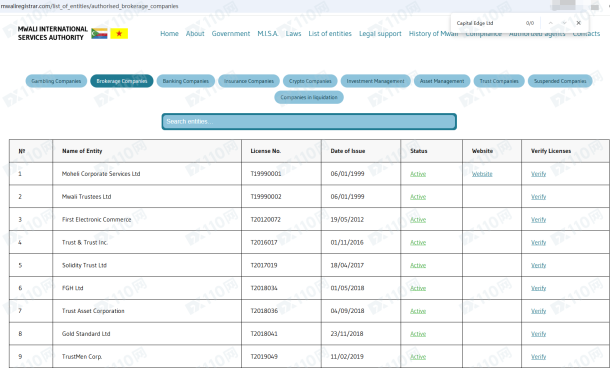Open the About menu item
Viewport: 610px width, 368px height.
(195, 33)
